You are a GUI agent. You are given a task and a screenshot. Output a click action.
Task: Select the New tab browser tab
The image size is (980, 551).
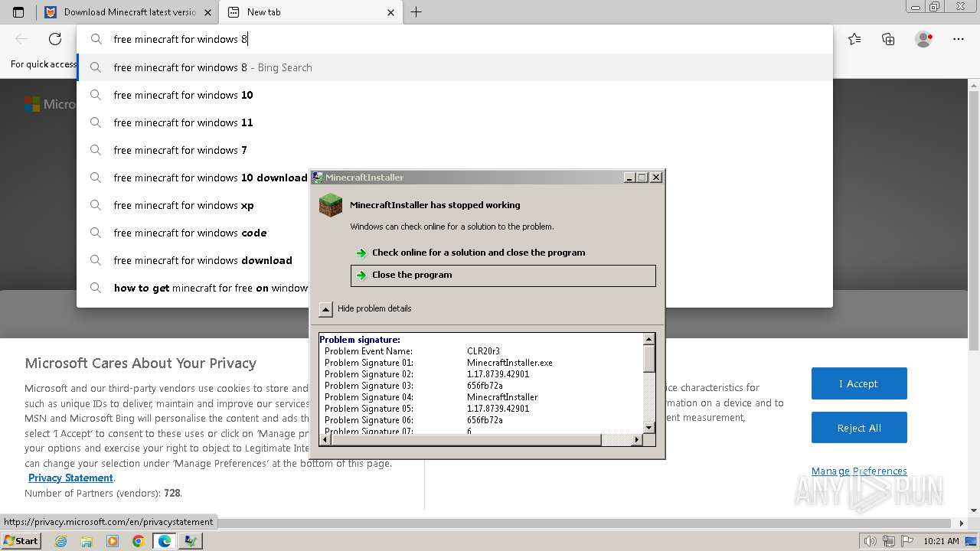[311, 12]
